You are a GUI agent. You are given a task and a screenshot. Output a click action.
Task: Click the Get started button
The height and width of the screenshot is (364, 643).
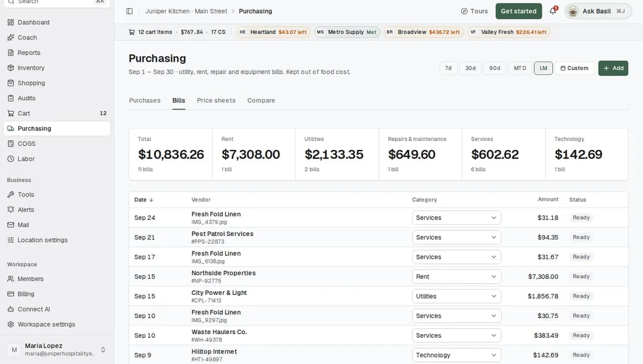[x=518, y=11]
